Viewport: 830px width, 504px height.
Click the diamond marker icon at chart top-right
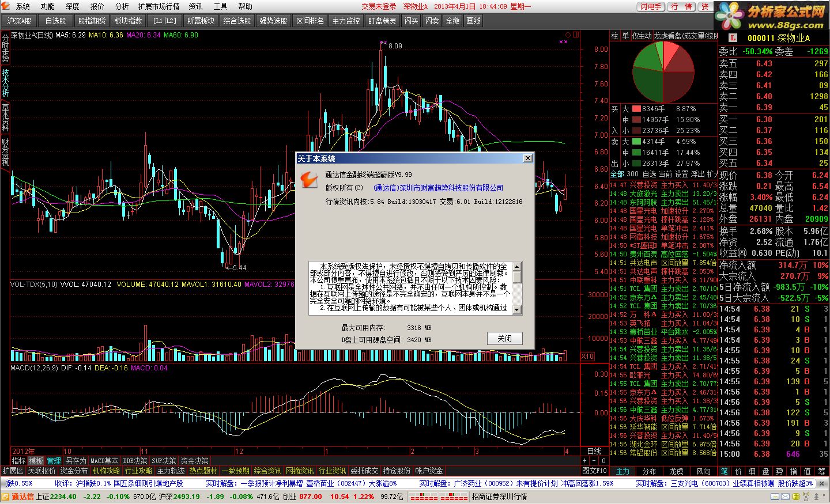point(567,36)
